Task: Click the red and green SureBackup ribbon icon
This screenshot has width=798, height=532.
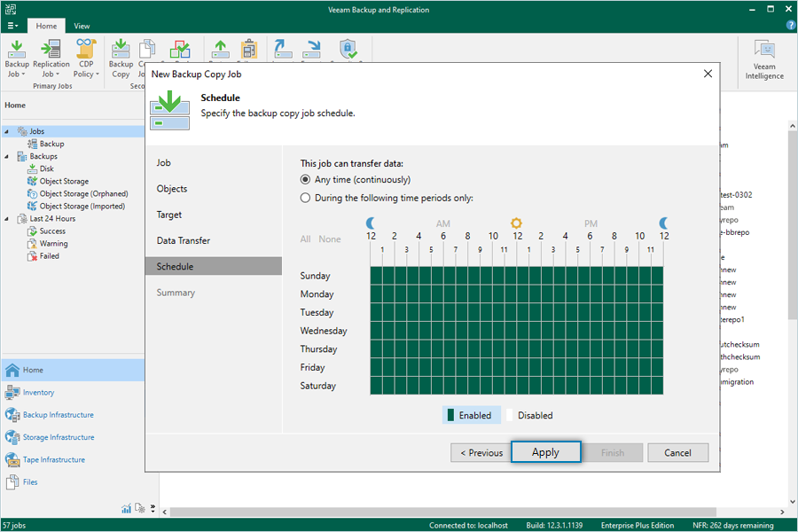Action: click(x=180, y=50)
